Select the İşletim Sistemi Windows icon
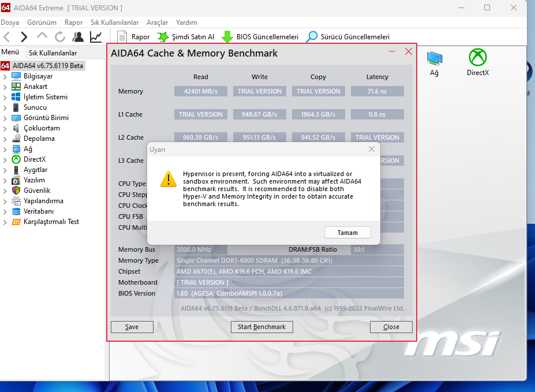This screenshot has width=535, height=392. click(x=16, y=96)
